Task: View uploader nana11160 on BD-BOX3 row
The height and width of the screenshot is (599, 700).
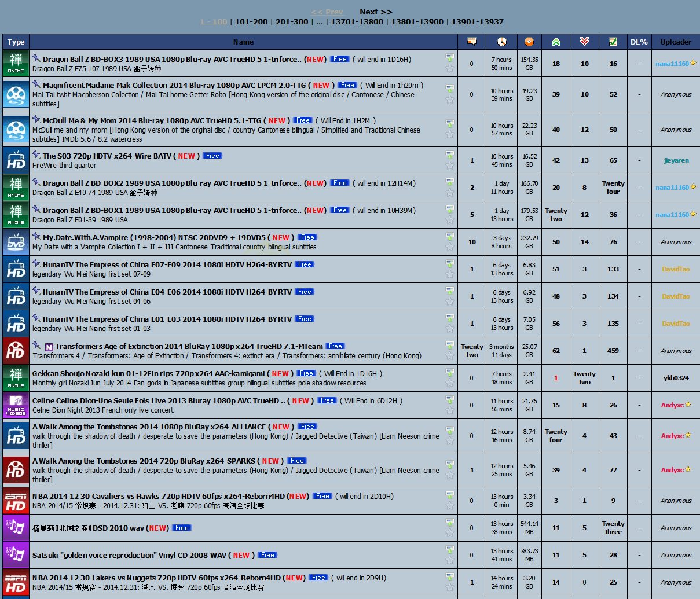Action: tap(672, 64)
